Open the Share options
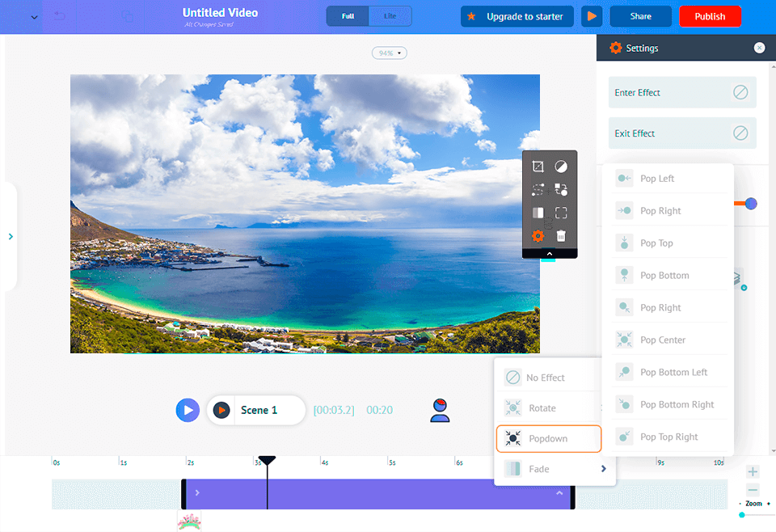This screenshot has height=532, width=776. [640, 15]
